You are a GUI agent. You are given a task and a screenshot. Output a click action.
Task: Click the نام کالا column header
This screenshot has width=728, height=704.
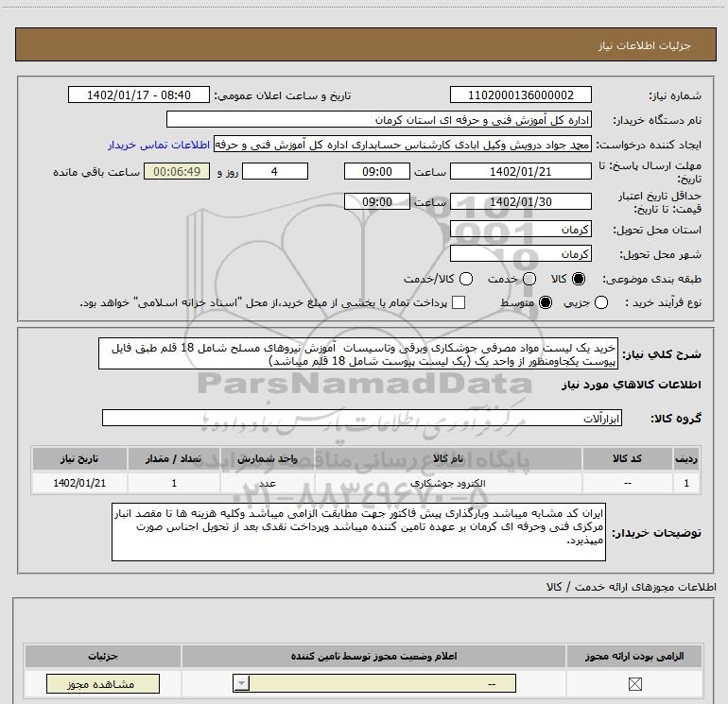pyautogui.click(x=448, y=458)
